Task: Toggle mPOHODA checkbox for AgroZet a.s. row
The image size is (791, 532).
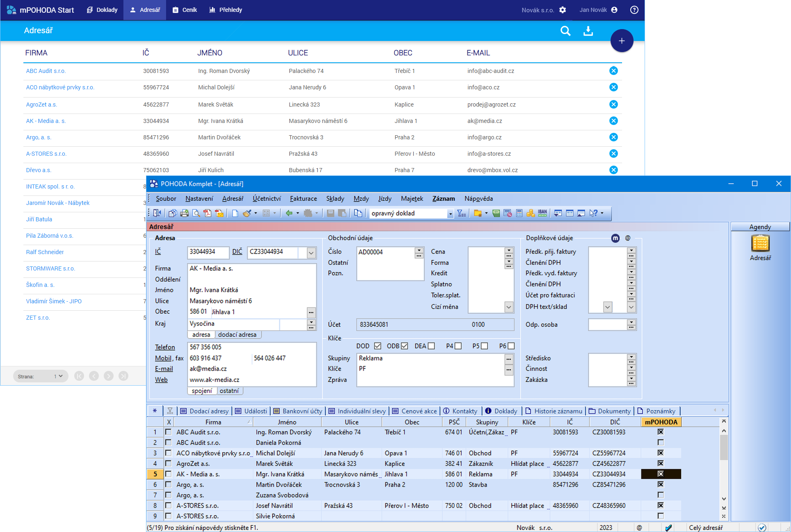Action: click(661, 464)
